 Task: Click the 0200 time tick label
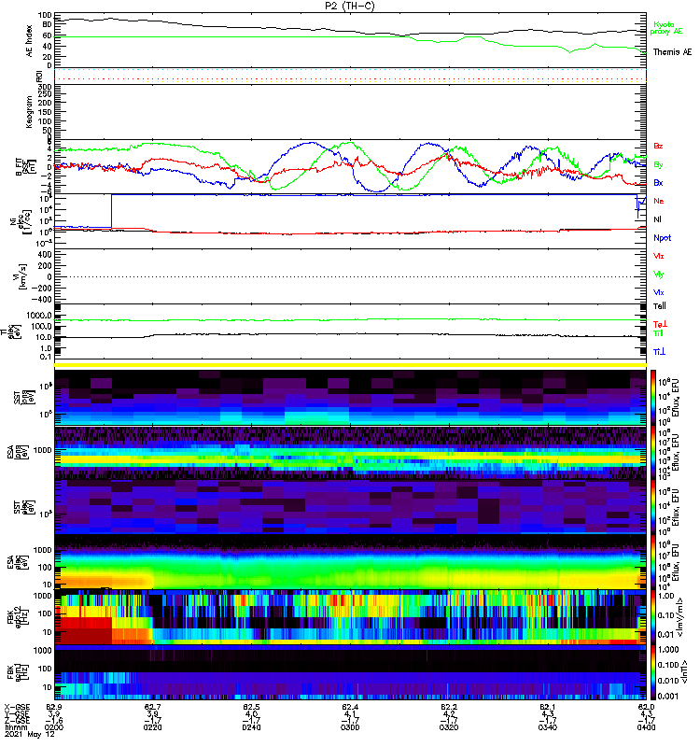54,727
